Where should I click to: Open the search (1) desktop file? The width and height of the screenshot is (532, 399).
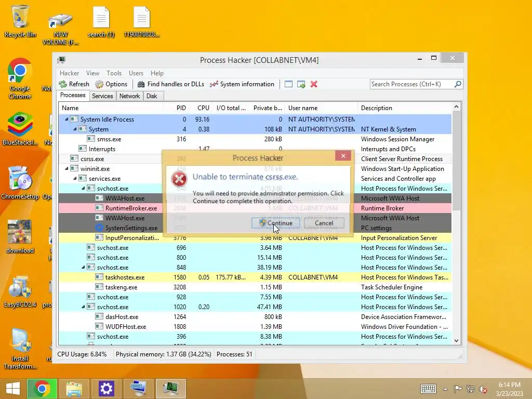101,22
